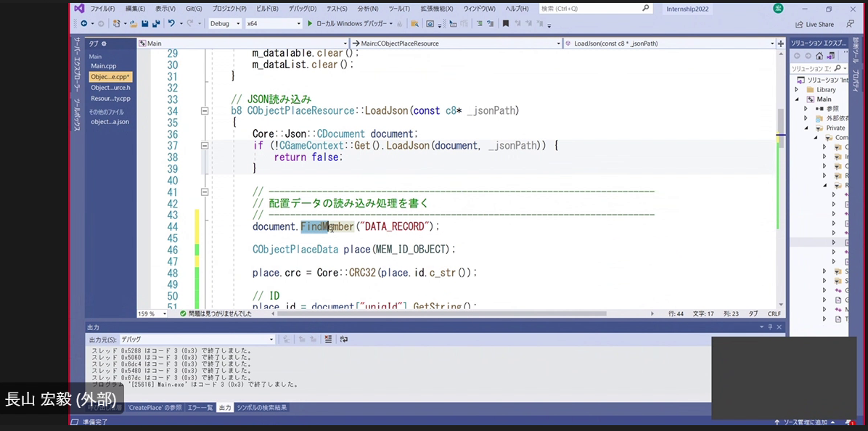Screen dimensions: 868x431
Task: Collapse the if block at line 37
Action: (205, 146)
